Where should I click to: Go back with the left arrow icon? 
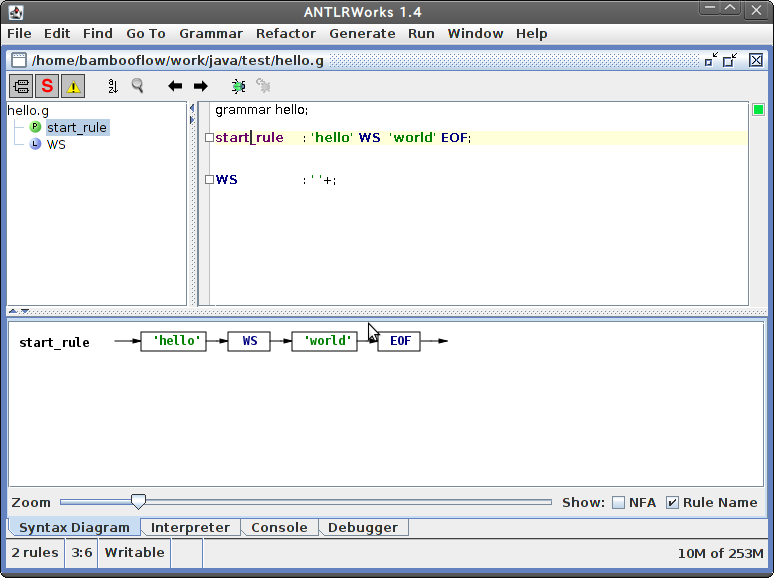pyautogui.click(x=175, y=86)
